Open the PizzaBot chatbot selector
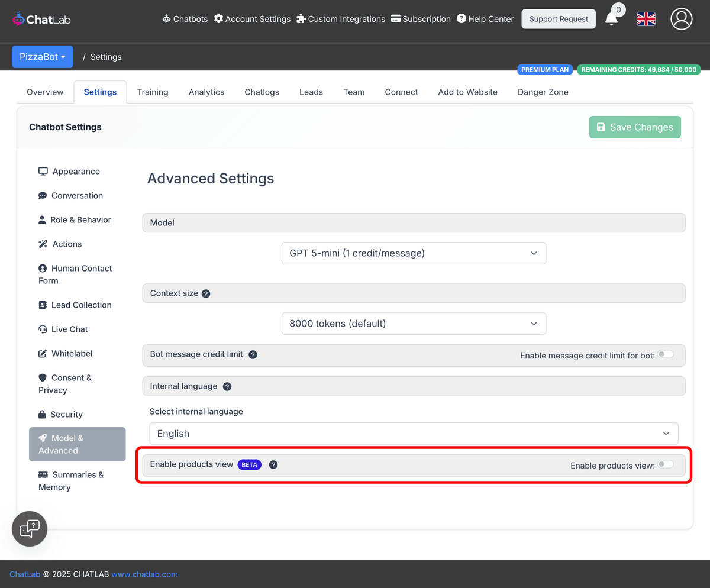The image size is (710, 588). tap(42, 56)
